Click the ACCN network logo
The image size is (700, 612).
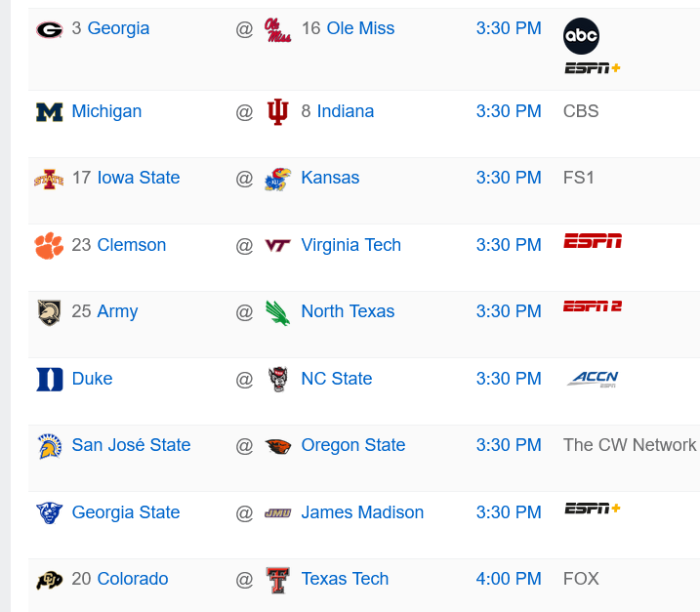pos(593,379)
